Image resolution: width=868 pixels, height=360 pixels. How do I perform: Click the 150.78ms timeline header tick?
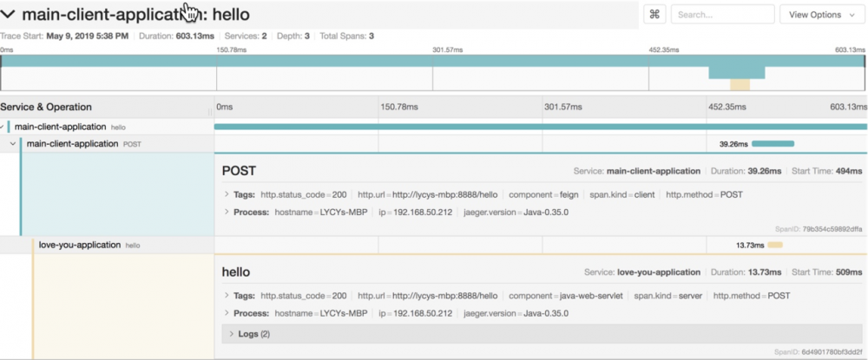coord(398,108)
